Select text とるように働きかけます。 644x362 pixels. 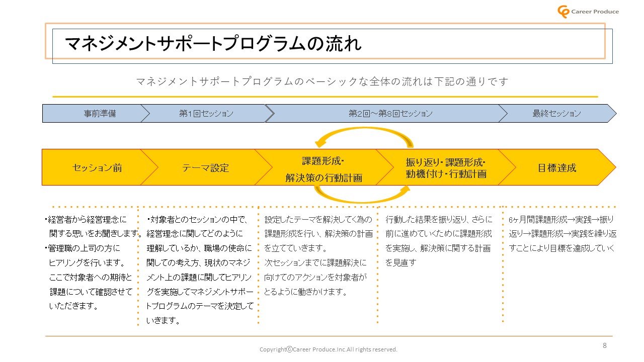tap(305, 292)
